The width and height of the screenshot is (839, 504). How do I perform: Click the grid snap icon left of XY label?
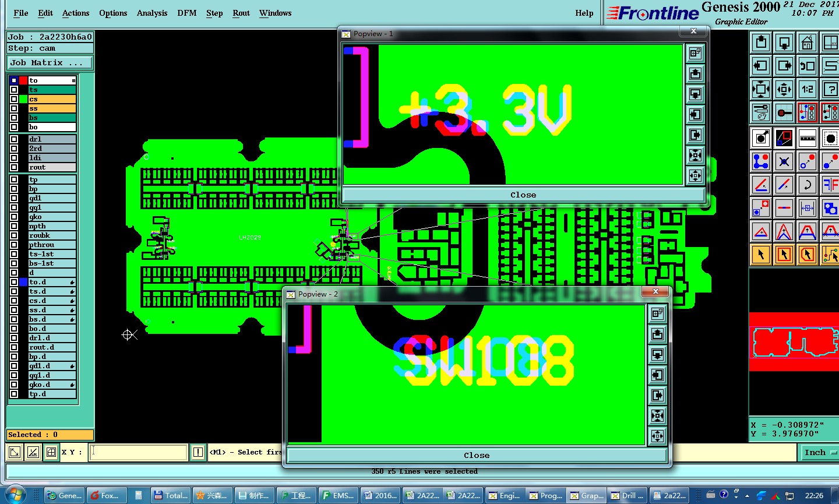point(51,452)
